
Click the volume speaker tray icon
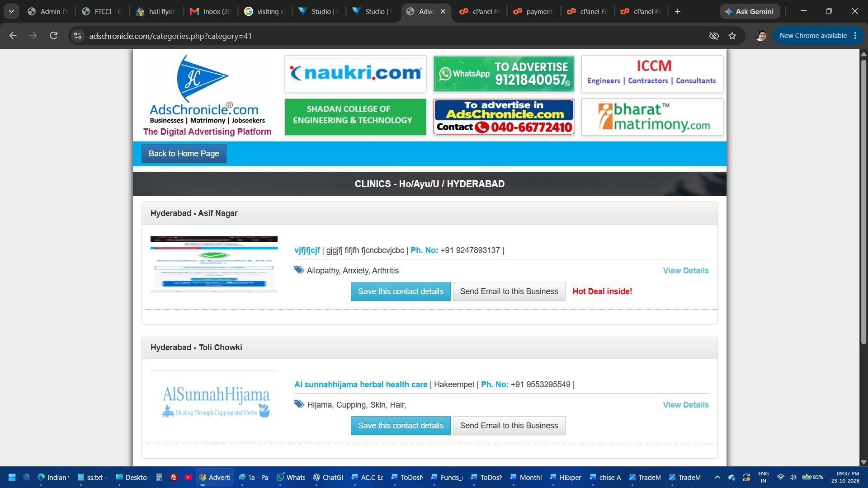click(793, 477)
